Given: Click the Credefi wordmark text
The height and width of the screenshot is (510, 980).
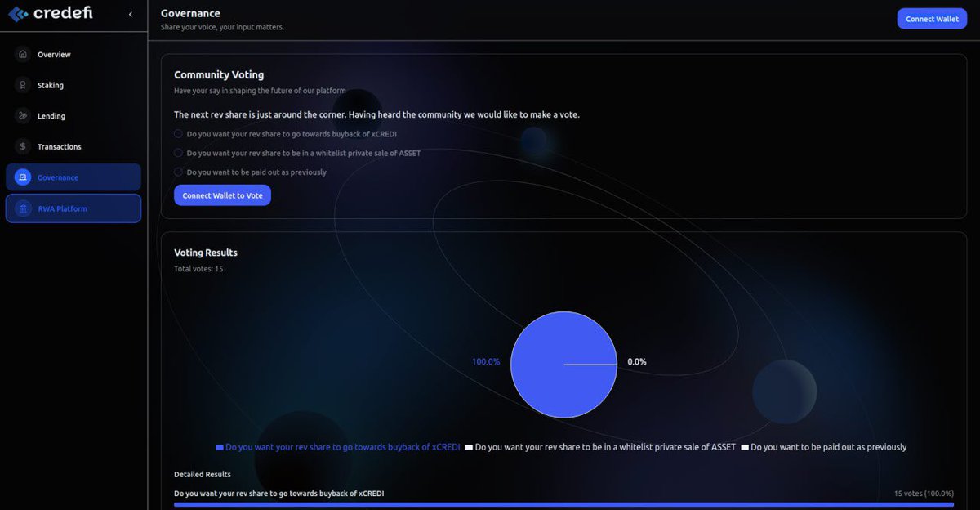Looking at the screenshot, I should pos(63,13).
